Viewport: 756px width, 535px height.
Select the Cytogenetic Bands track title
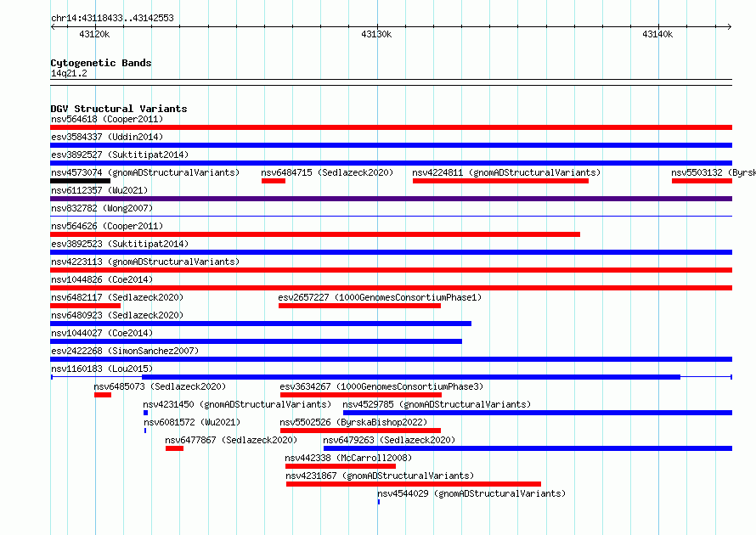(101, 63)
